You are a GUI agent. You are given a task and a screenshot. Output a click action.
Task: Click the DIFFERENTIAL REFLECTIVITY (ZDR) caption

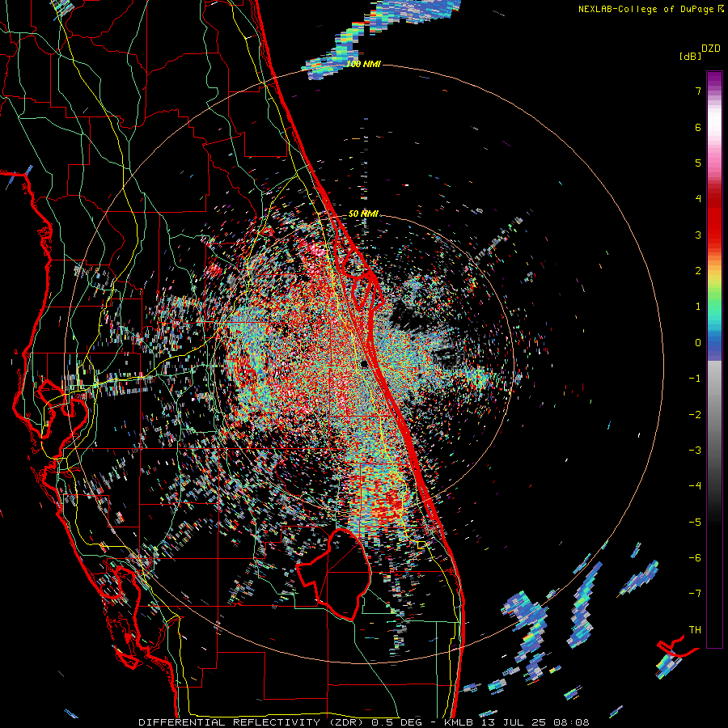click(252, 722)
